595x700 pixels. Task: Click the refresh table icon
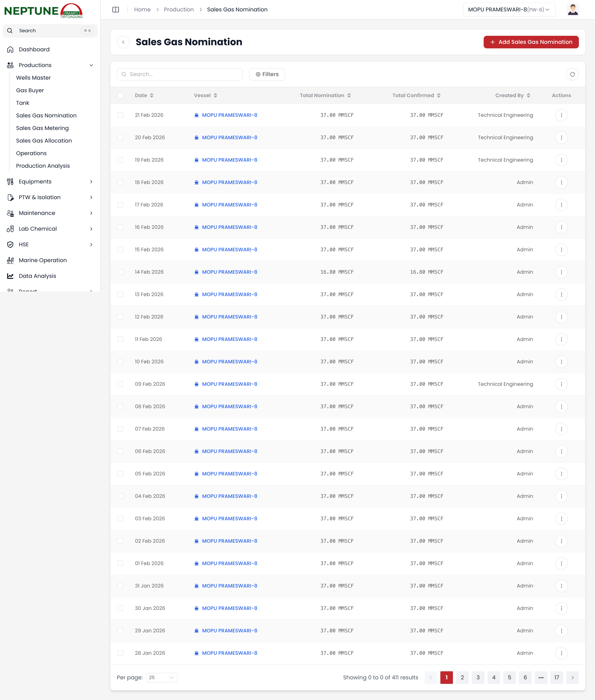pos(572,74)
